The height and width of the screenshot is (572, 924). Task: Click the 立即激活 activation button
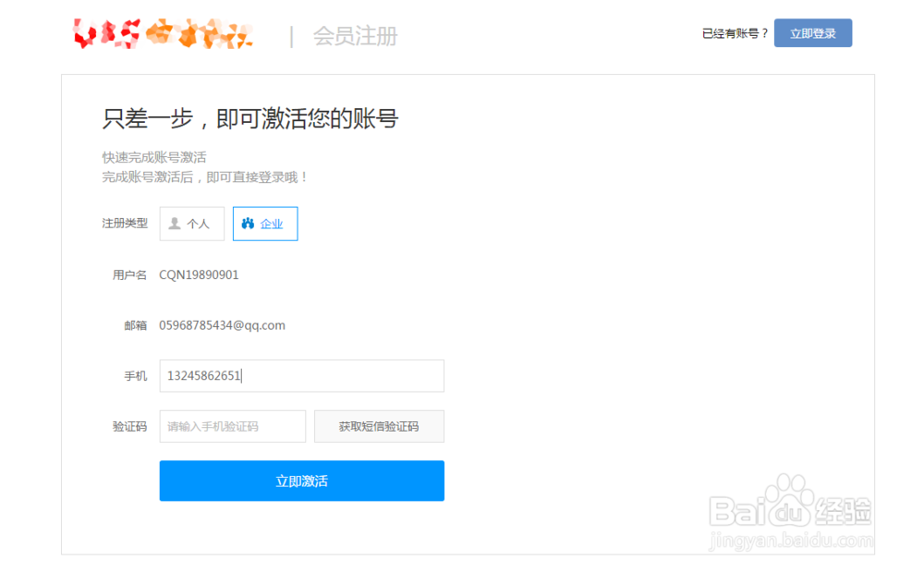(301, 481)
